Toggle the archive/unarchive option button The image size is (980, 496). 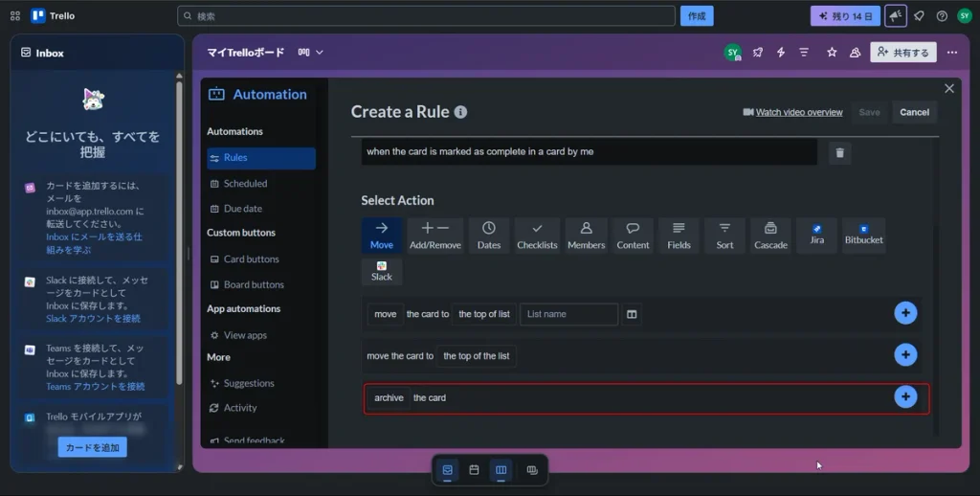tap(389, 397)
